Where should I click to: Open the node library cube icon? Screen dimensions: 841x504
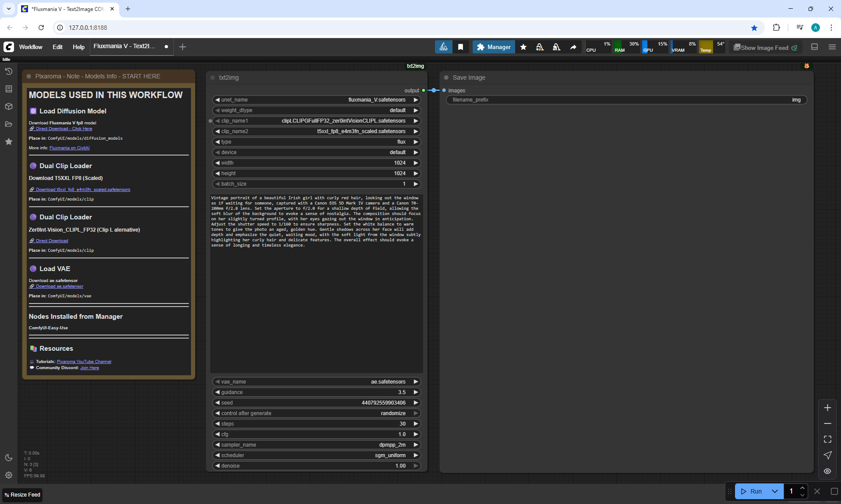[8, 106]
